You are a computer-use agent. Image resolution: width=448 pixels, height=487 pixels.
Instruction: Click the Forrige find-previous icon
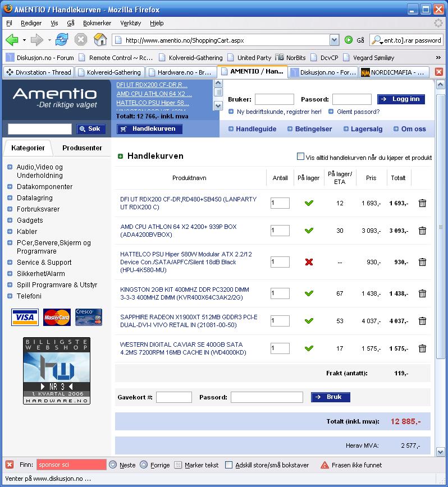144,465
